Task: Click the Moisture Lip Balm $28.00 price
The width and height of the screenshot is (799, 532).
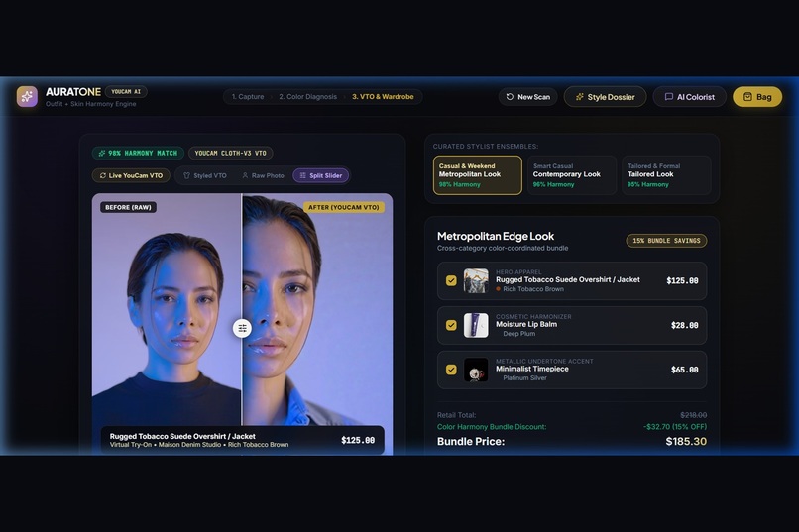Action: tap(684, 325)
